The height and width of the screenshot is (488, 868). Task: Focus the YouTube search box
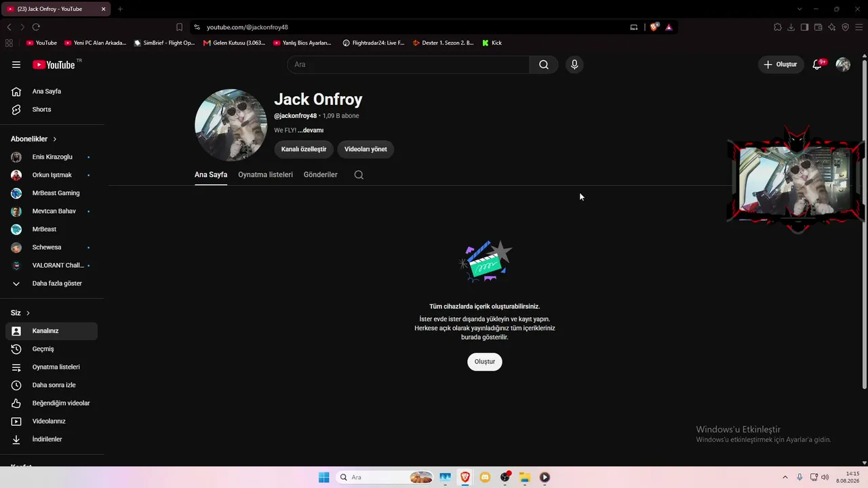point(408,64)
